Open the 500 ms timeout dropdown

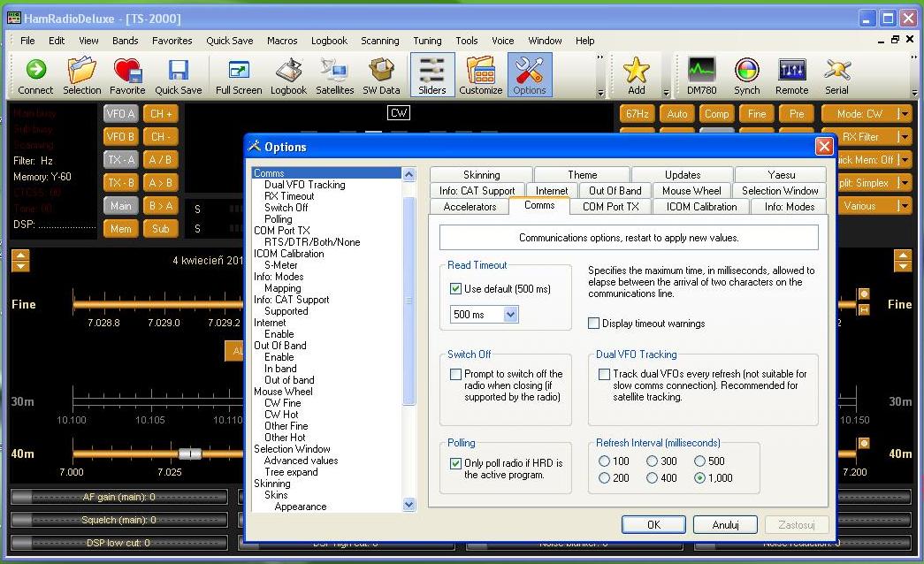coord(510,315)
